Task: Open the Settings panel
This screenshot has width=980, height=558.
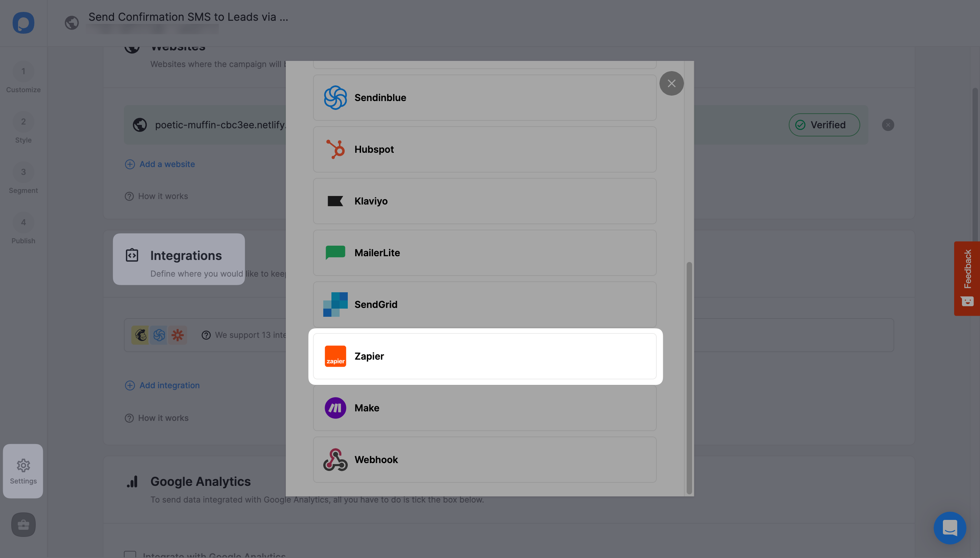Action: pyautogui.click(x=23, y=471)
